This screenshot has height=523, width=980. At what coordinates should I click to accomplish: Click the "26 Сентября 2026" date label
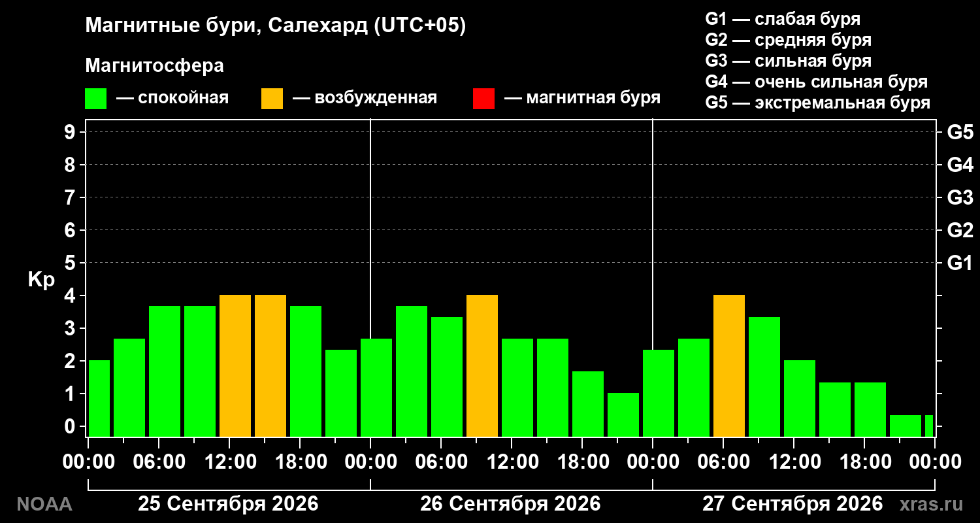click(510, 504)
